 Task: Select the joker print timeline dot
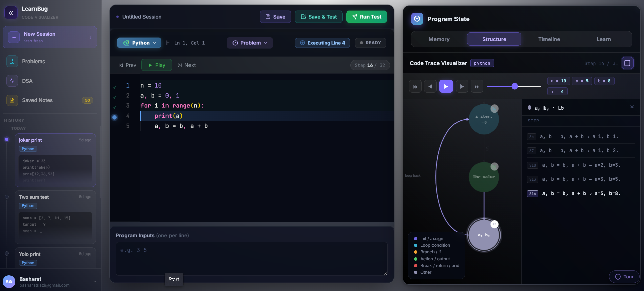(x=7, y=139)
